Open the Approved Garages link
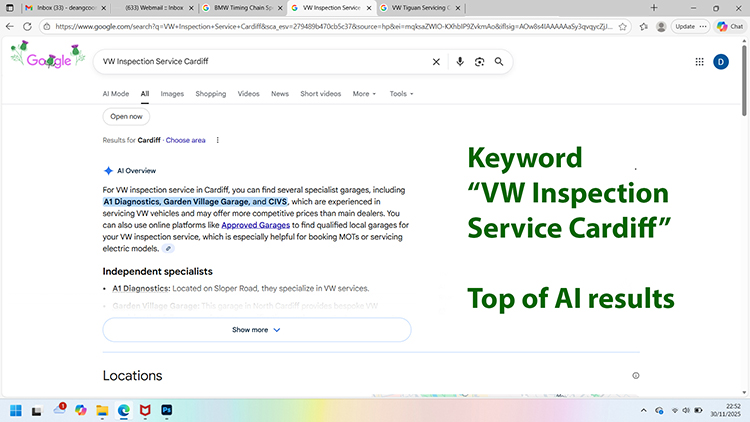This screenshot has width=750, height=422. (x=252, y=225)
